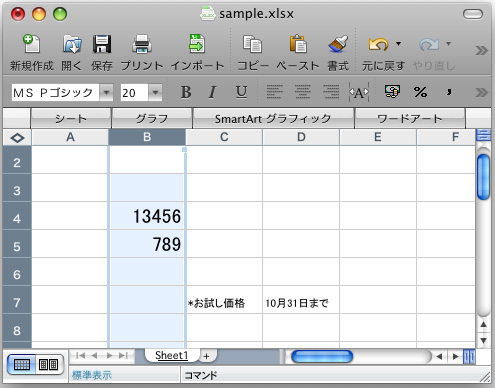Image resolution: width=495 pixels, height=388 pixels.
Task: Click the Copy icon
Action: (x=252, y=44)
